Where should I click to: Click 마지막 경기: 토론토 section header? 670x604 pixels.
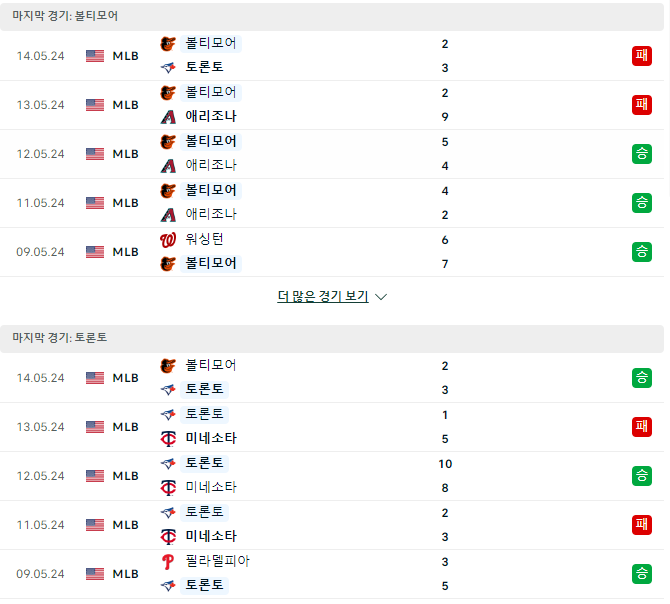coord(332,338)
